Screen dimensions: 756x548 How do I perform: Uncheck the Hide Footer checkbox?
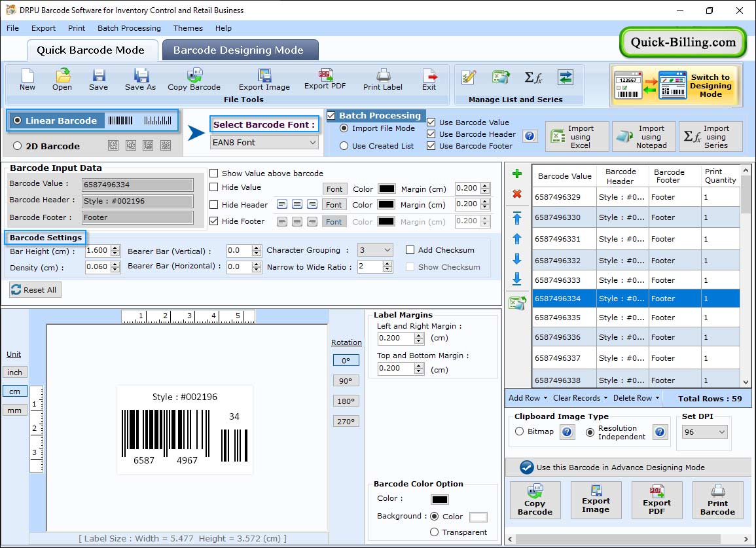point(213,221)
